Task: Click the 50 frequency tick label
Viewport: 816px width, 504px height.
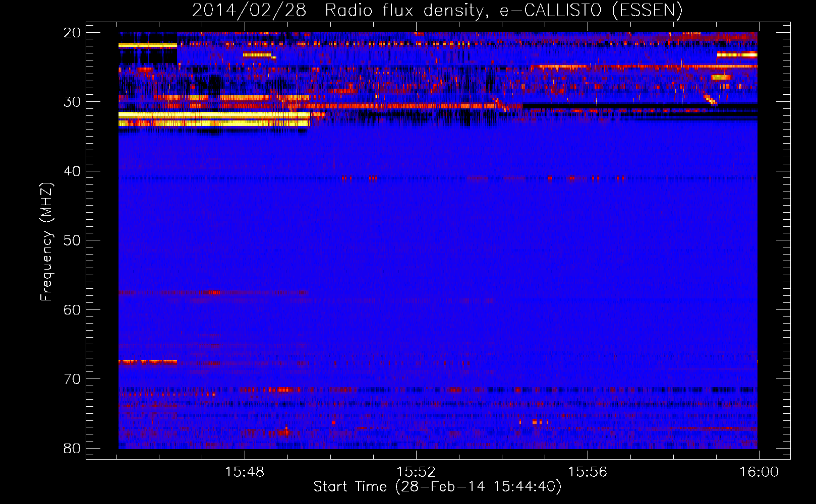Action: point(72,240)
